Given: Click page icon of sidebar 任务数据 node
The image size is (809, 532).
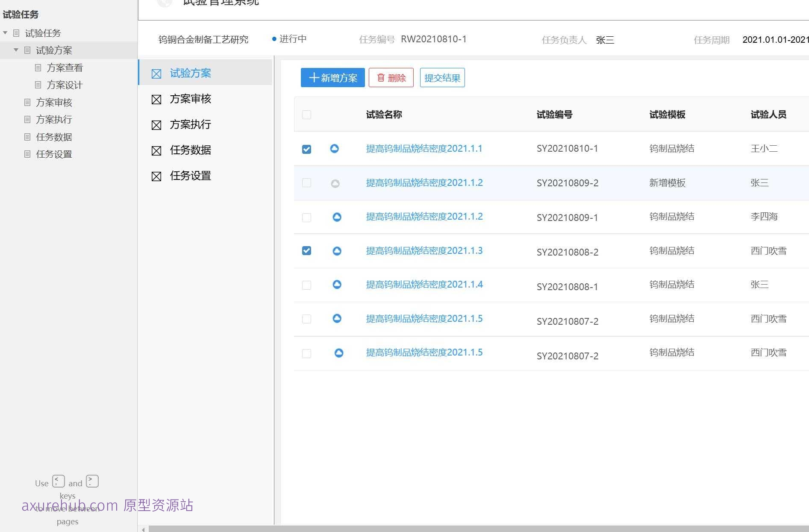Looking at the screenshot, I should [27, 137].
